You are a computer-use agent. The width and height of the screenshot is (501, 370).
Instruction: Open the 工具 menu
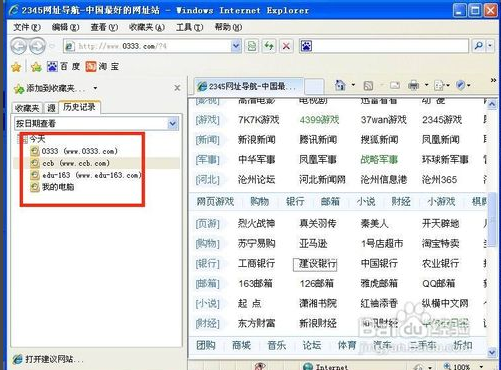point(189,27)
